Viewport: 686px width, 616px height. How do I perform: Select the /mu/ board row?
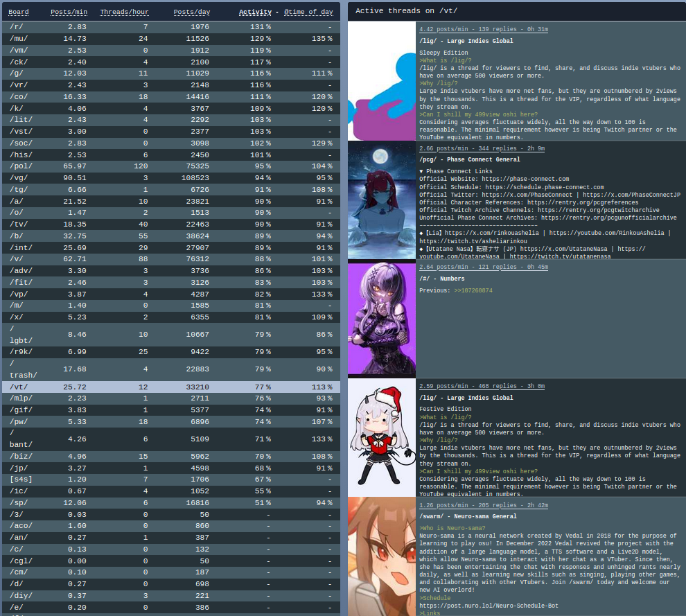tap(171, 39)
